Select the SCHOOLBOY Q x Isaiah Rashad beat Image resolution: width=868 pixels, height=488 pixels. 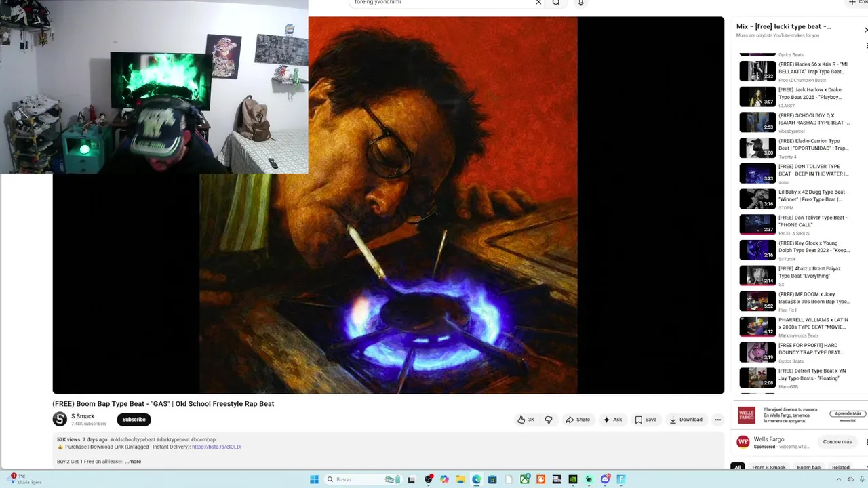coord(794,123)
